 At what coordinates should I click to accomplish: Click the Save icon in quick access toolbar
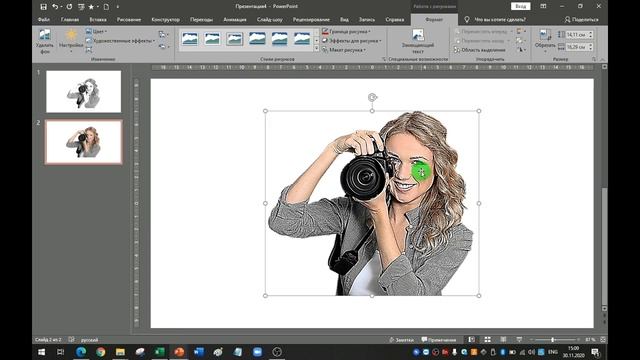[43, 7]
